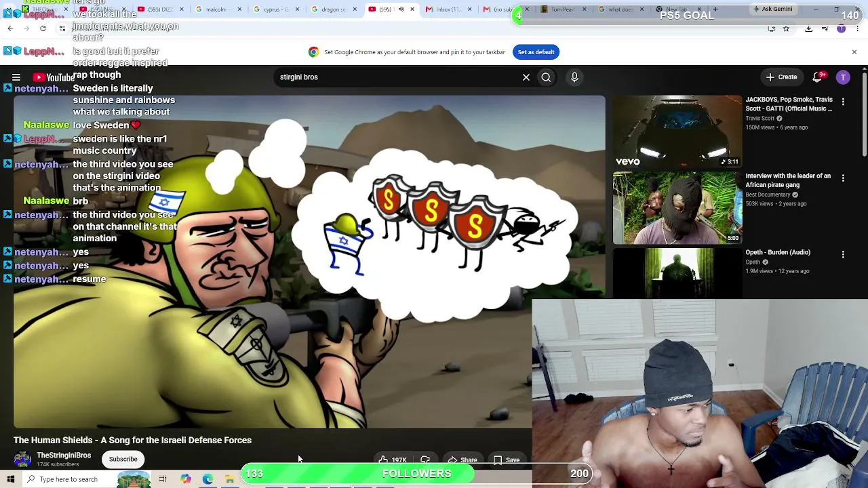
Task: Open the Chrome profile avatar
Action: click(842, 28)
